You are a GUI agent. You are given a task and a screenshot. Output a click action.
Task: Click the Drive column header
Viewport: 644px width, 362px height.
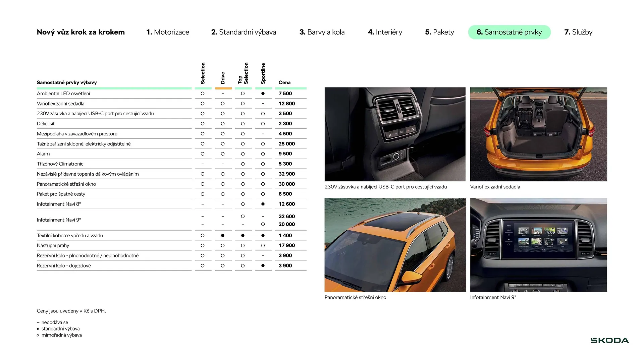[x=223, y=78]
